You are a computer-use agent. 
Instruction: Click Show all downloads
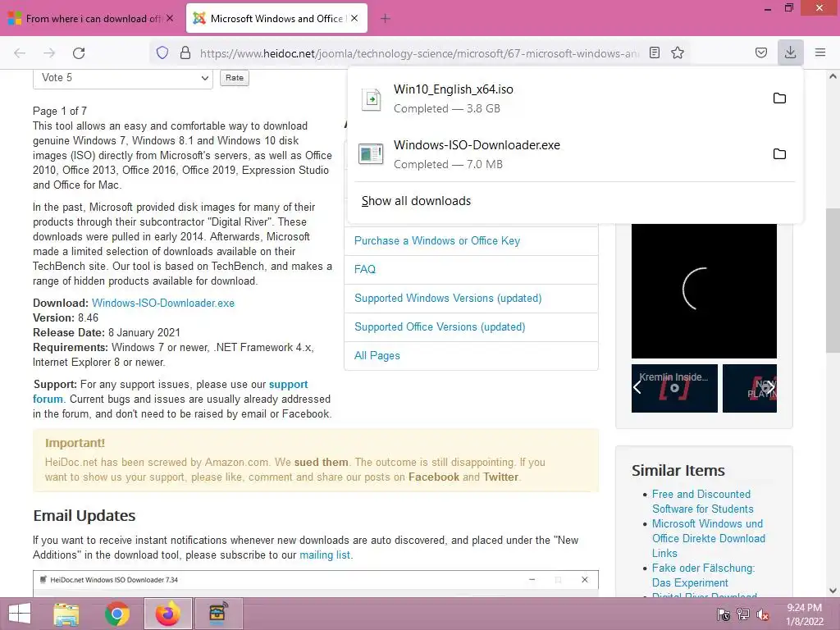(416, 201)
